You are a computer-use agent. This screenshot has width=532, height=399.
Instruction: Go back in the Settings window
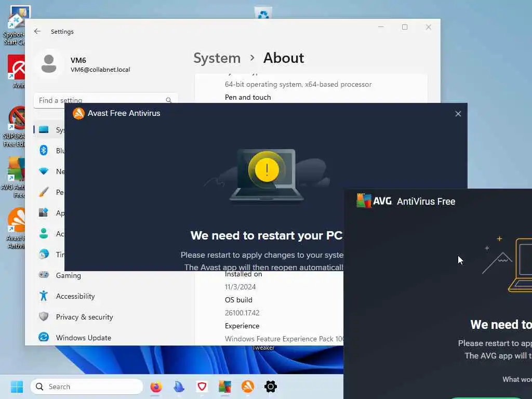(37, 31)
